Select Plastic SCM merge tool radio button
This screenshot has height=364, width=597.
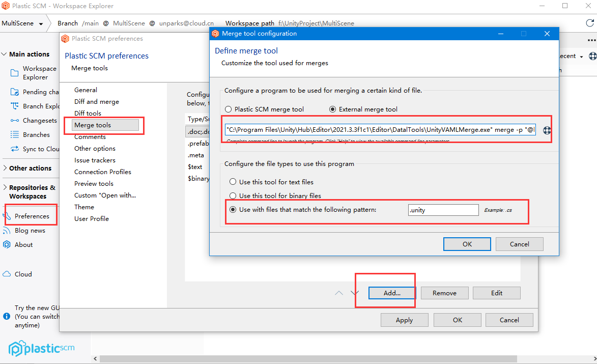pos(228,109)
